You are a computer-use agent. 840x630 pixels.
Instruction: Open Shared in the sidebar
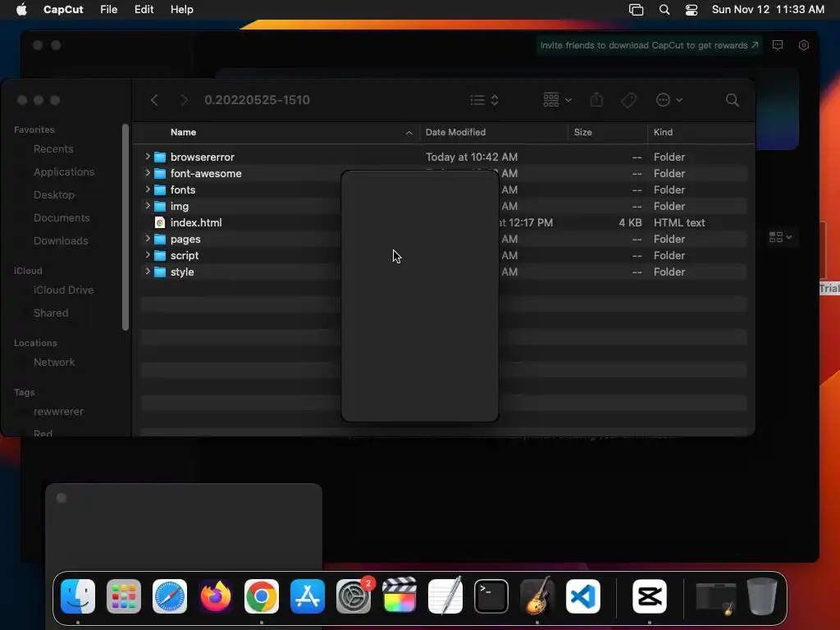[x=51, y=313]
